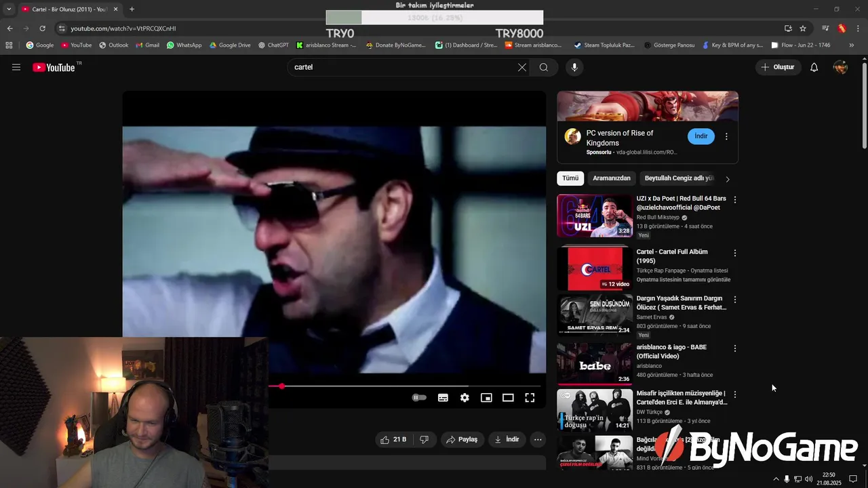Open the taskbar volume icon

pos(808,479)
